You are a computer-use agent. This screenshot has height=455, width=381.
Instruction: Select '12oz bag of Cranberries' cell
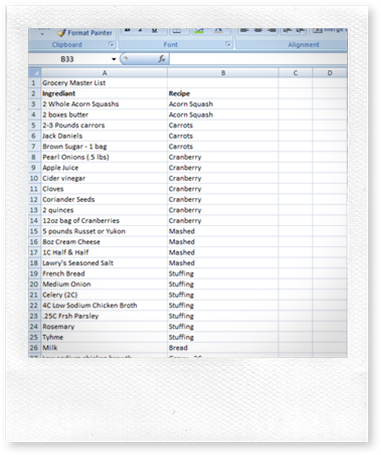click(x=104, y=221)
